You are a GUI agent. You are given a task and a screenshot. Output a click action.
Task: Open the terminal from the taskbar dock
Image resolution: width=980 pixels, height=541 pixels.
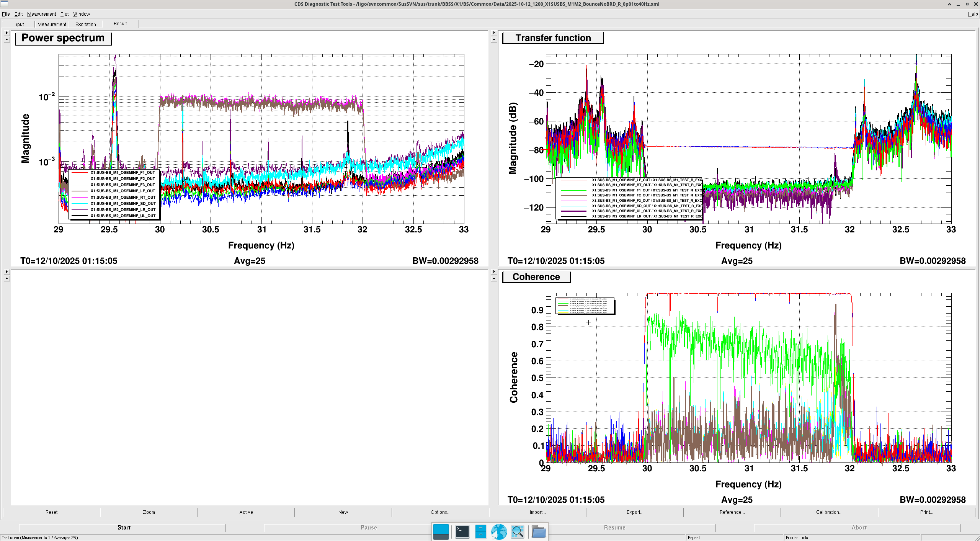462,531
